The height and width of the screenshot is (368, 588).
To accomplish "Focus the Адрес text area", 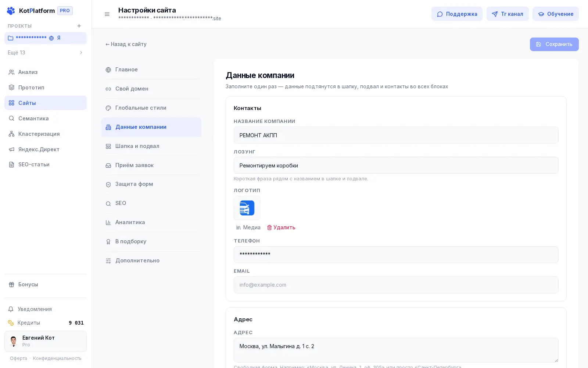I will 396,350.
